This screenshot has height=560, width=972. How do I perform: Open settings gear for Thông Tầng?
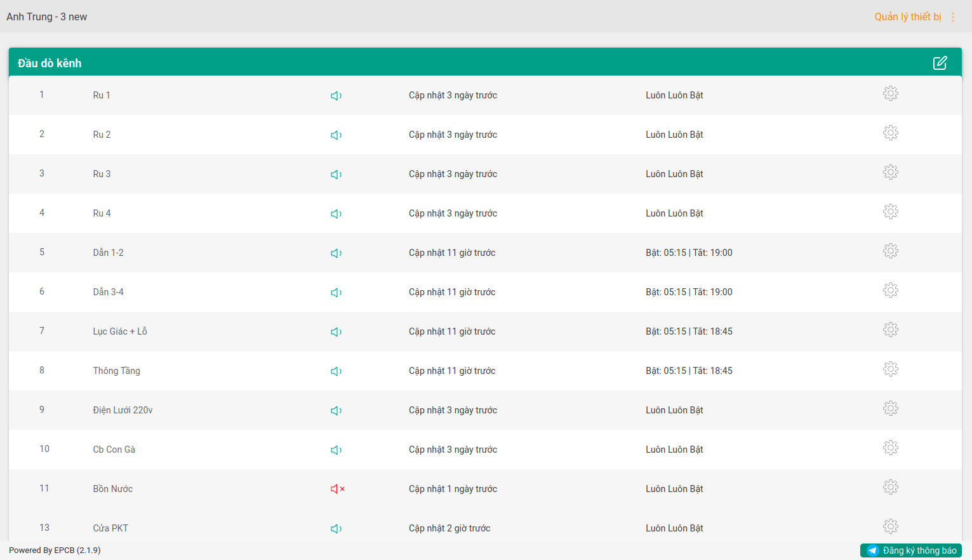(891, 369)
